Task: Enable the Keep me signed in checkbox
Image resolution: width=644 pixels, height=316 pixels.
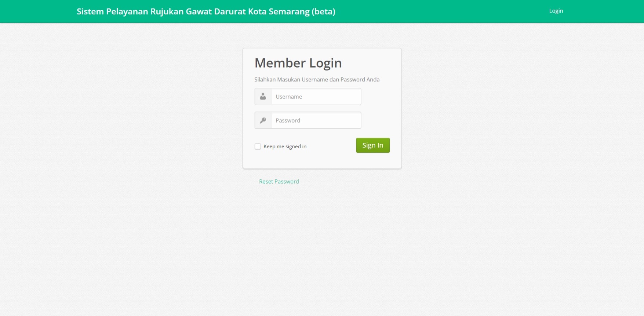Action: coord(258,146)
